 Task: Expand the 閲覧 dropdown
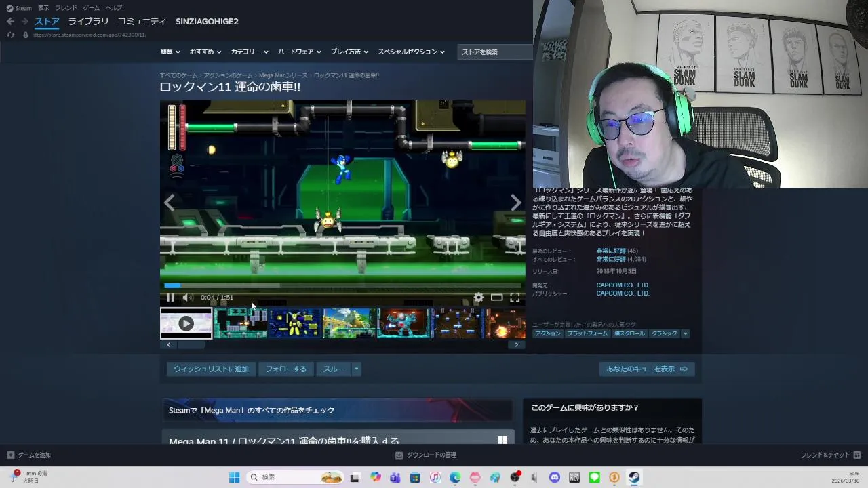pos(170,52)
